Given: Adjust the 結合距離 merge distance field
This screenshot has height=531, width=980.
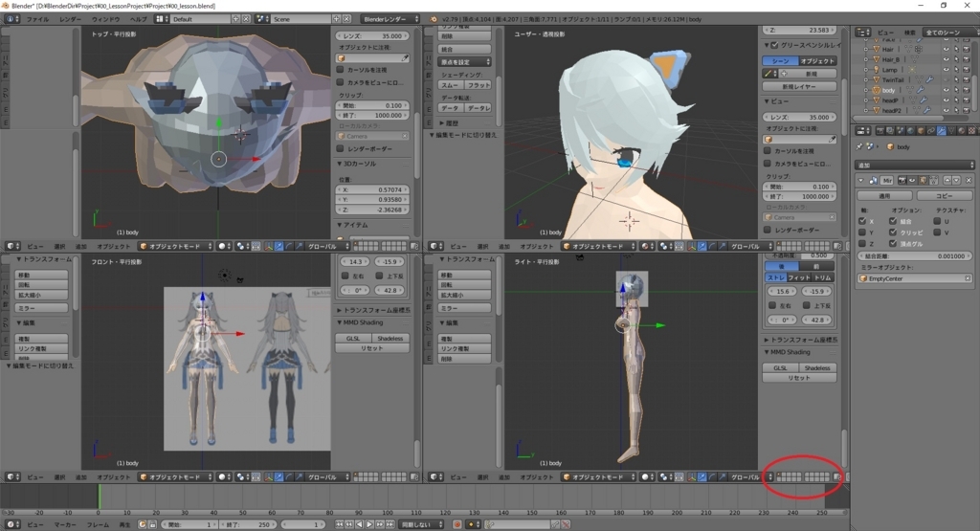Looking at the screenshot, I should [x=914, y=256].
